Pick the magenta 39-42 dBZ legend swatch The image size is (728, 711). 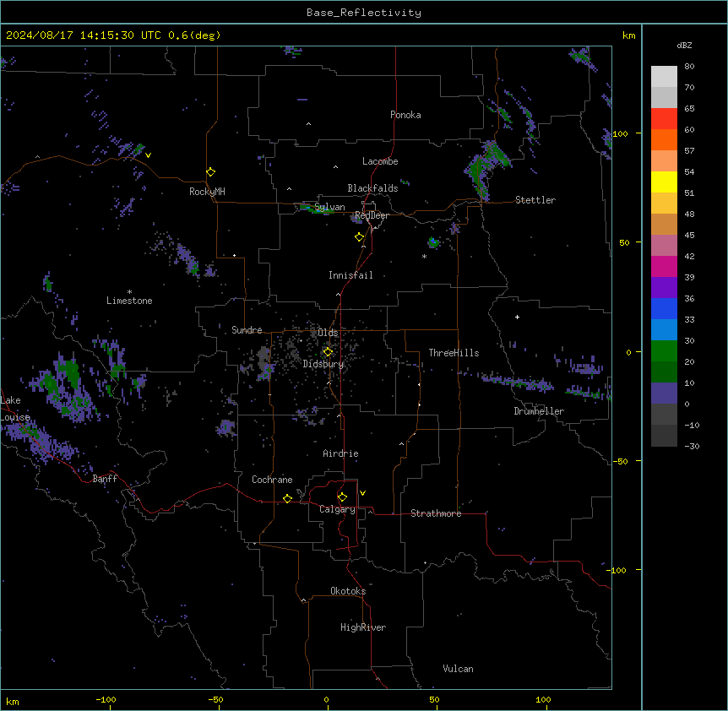[x=664, y=266]
